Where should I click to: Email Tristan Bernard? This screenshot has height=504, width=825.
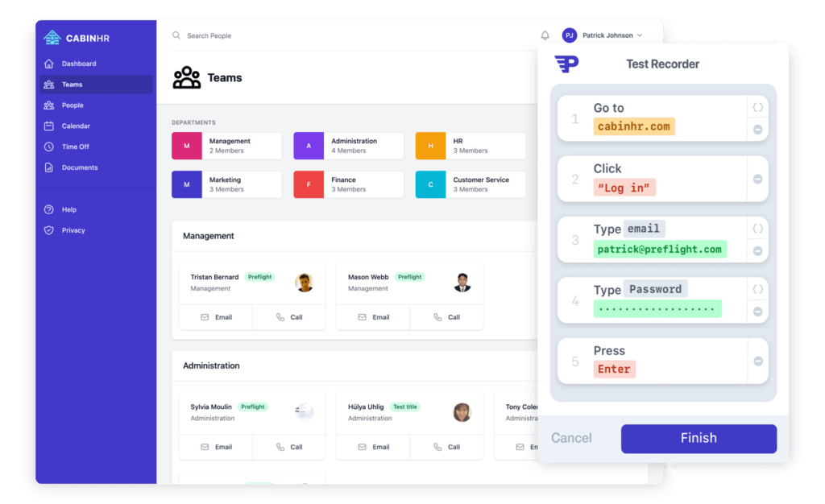[x=216, y=317]
